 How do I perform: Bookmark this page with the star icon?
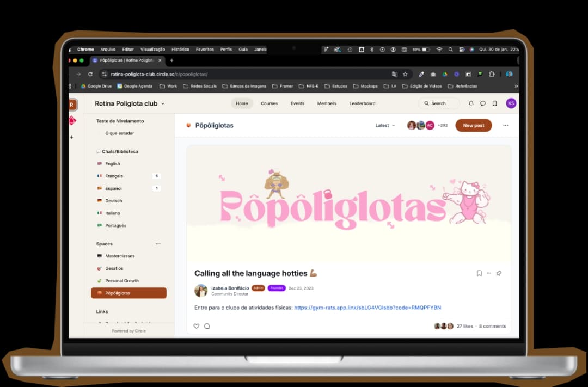click(405, 74)
